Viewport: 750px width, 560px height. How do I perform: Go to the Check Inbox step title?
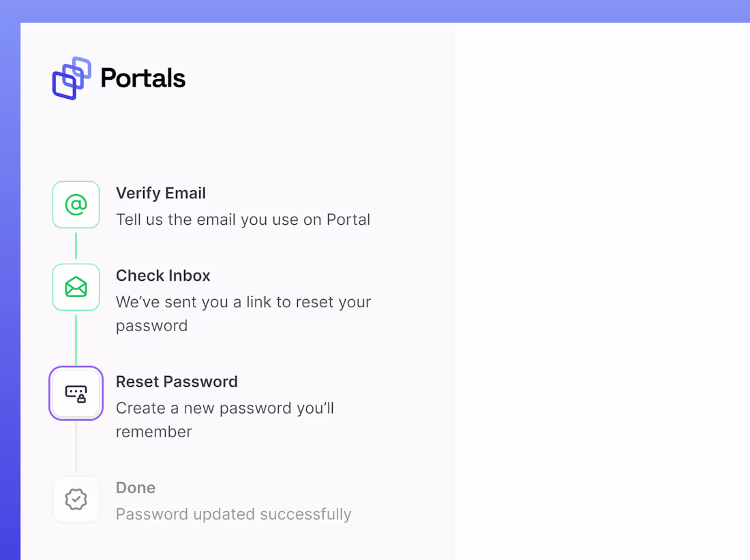coord(163,276)
